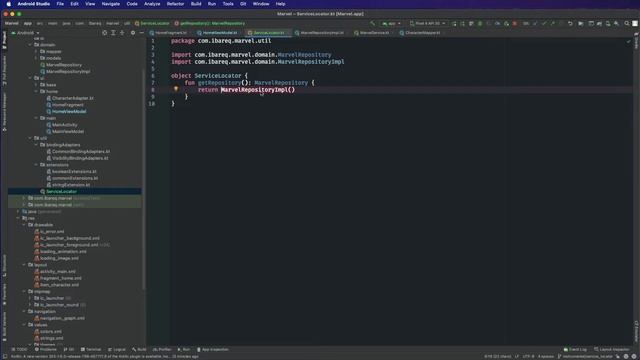Open the Navigate menu

point(111,4)
